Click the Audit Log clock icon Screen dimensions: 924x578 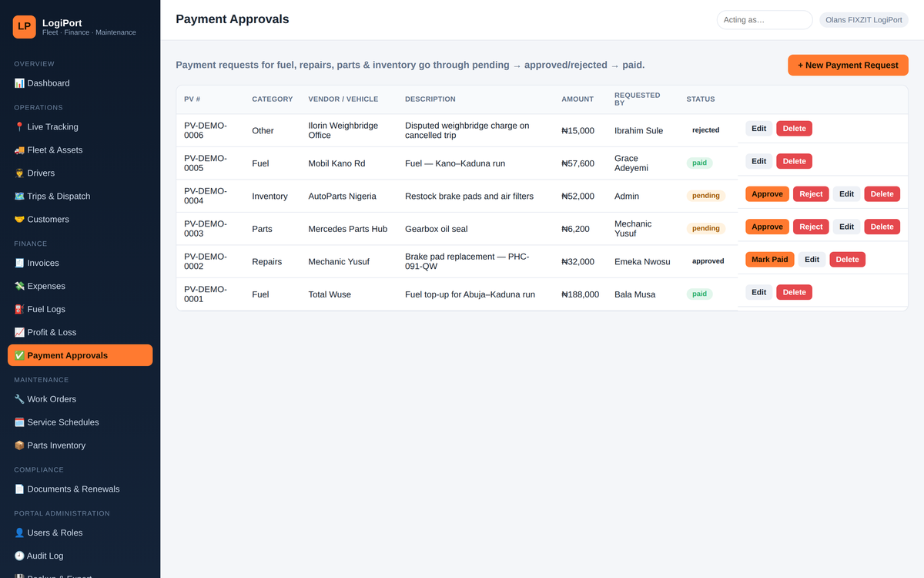click(19, 556)
